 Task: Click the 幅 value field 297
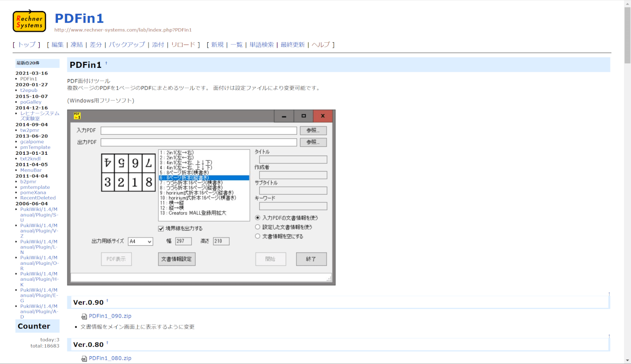click(x=184, y=241)
